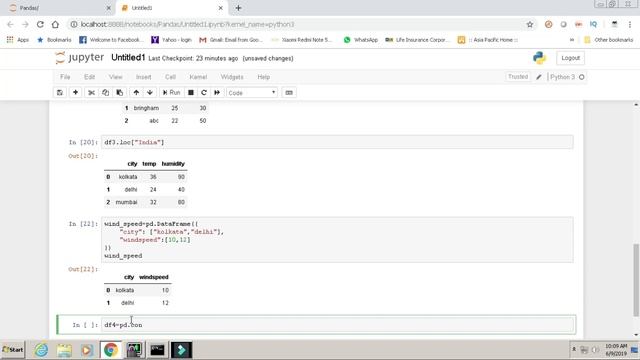The height and width of the screenshot is (360, 640).
Task: Bookmark this page with star icon
Action: click(x=530, y=24)
